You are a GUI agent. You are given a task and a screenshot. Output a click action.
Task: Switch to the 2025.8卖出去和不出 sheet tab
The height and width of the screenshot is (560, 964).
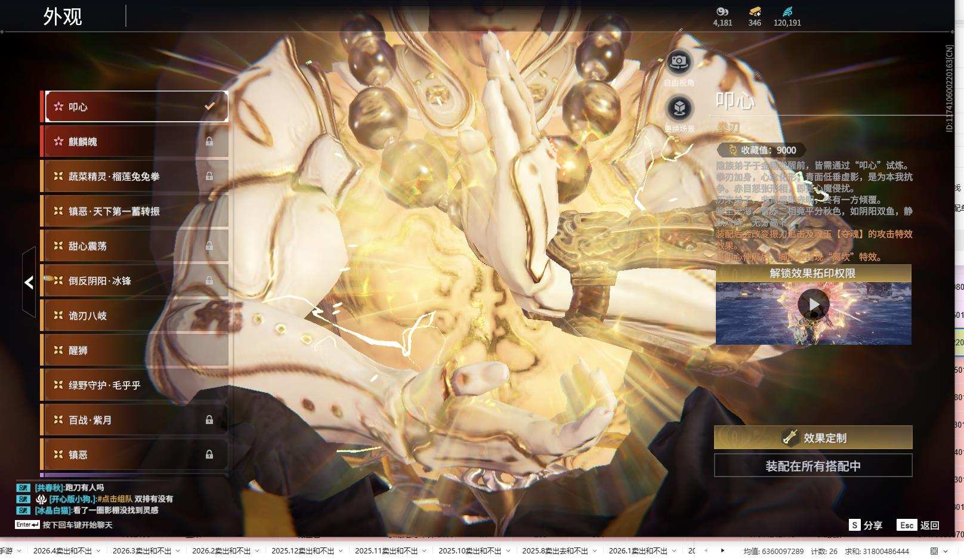555,551
